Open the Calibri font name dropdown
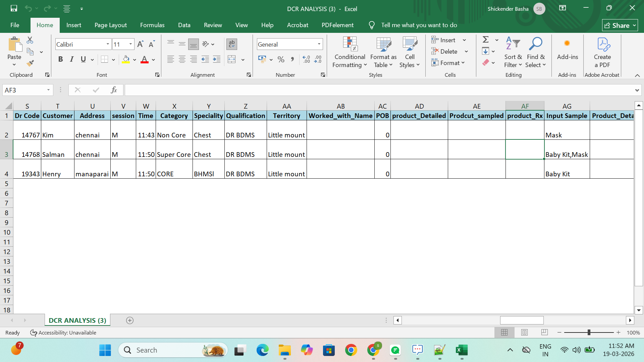Viewport: 644px width, 362px height. [108, 44]
